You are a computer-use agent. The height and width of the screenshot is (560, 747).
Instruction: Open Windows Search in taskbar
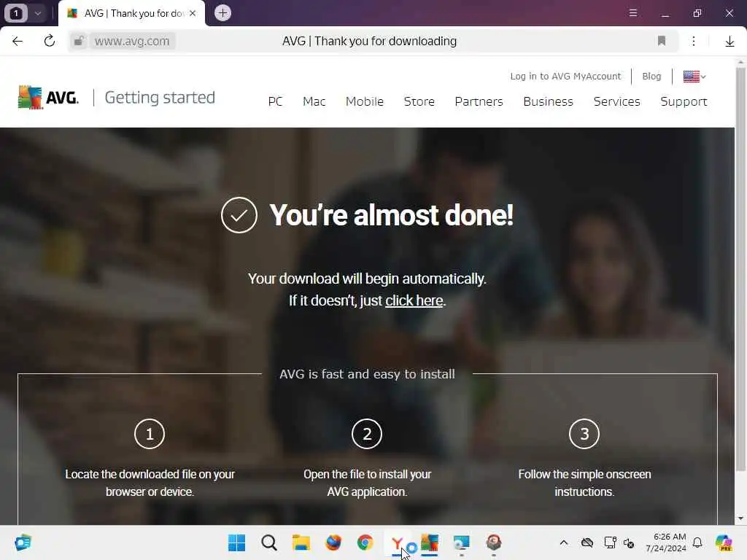pyautogui.click(x=269, y=542)
